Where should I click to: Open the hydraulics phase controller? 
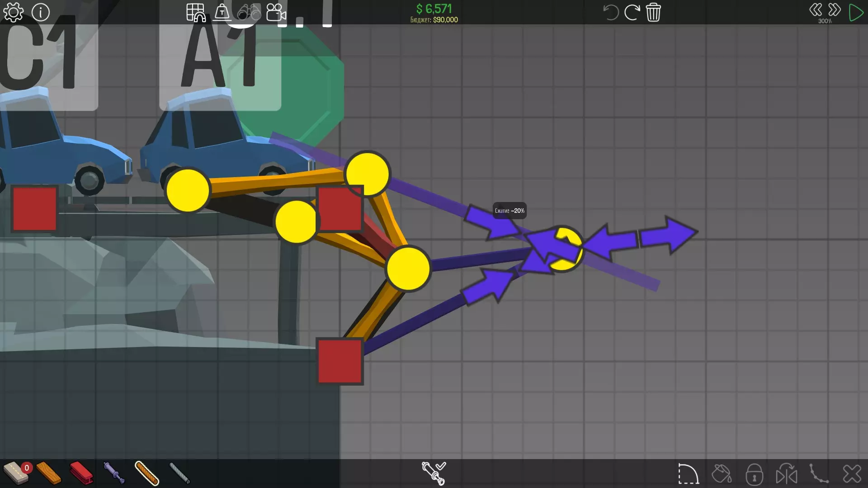(434, 473)
